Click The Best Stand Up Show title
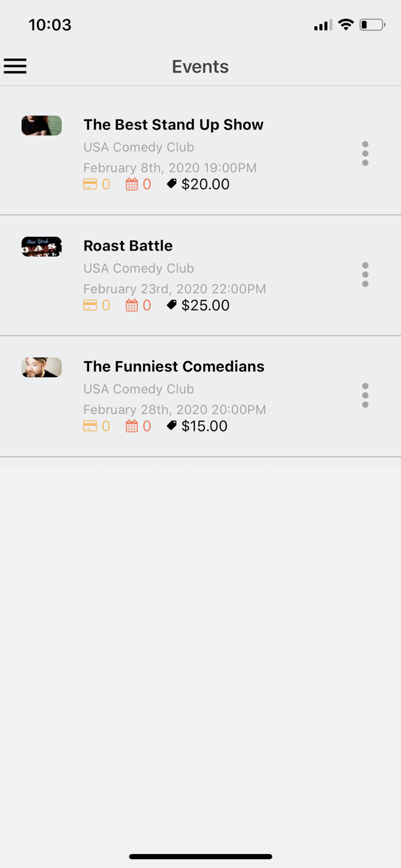 (x=173, y=124)
